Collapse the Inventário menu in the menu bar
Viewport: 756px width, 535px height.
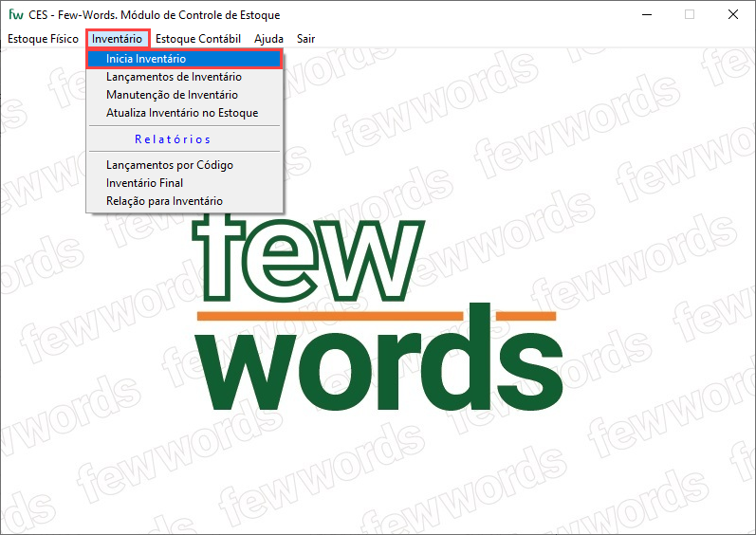point(118,39)
